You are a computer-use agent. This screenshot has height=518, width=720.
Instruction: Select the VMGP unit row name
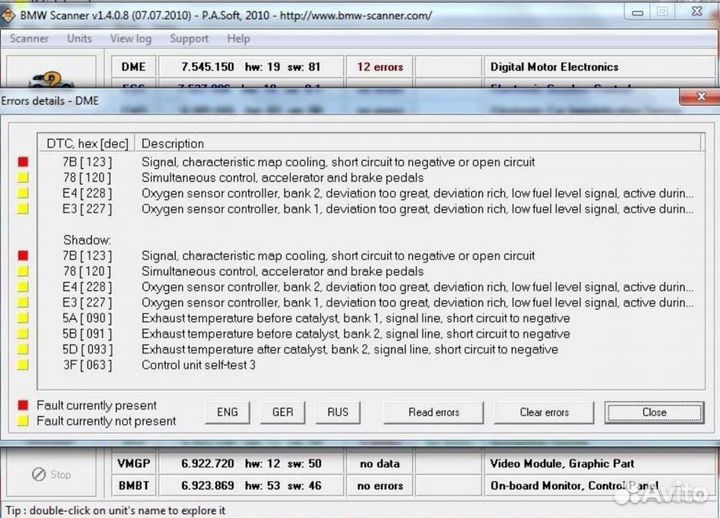[x=134, y=463]
